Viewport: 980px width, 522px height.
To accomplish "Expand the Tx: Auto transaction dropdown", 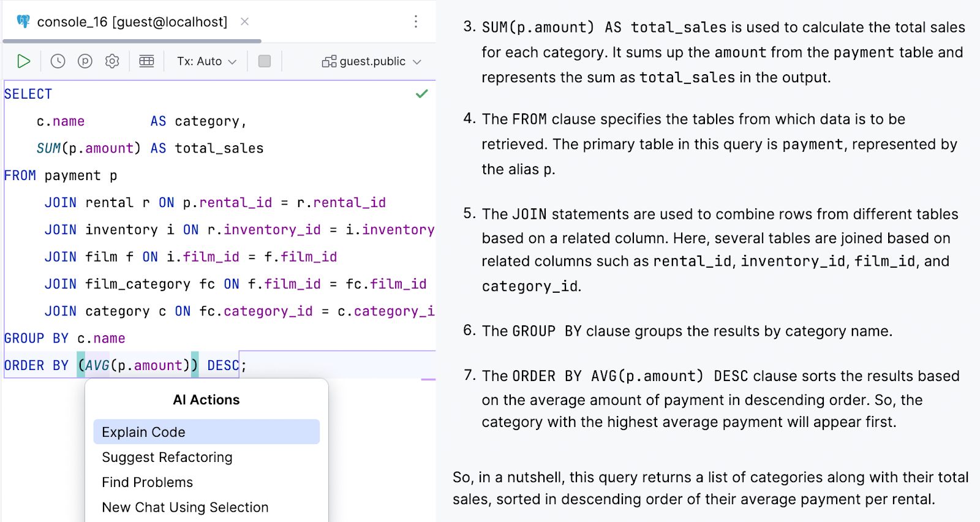I will click(x=206, y=61).
